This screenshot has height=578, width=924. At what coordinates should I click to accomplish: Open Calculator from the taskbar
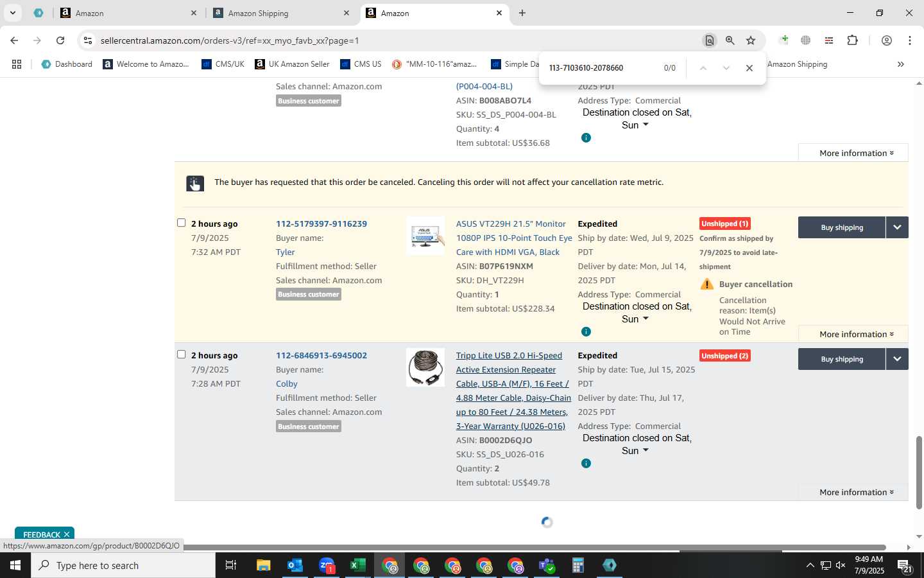point(577,565)
